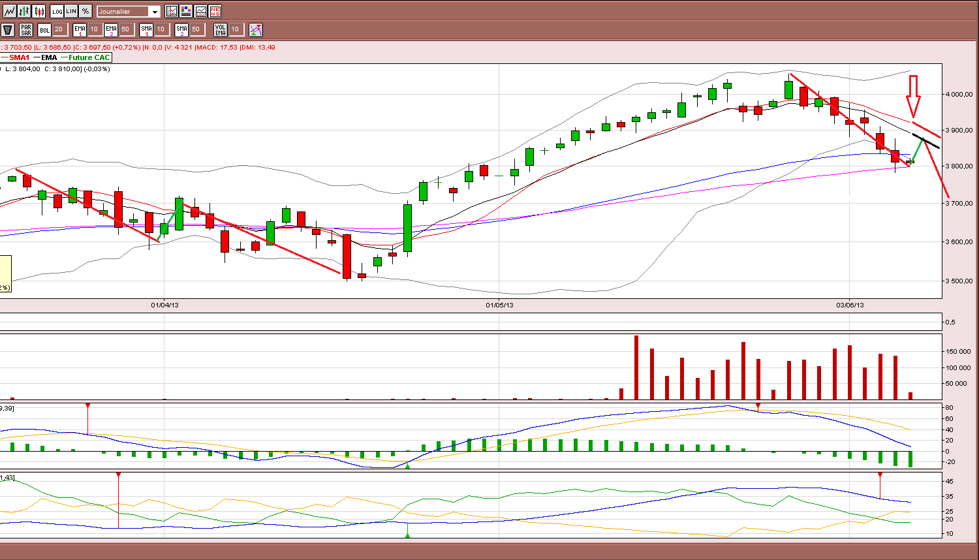The width and height of the screenshot is (979, 560).
Task: Switch to line chart display
Action: tap(10, 11)
